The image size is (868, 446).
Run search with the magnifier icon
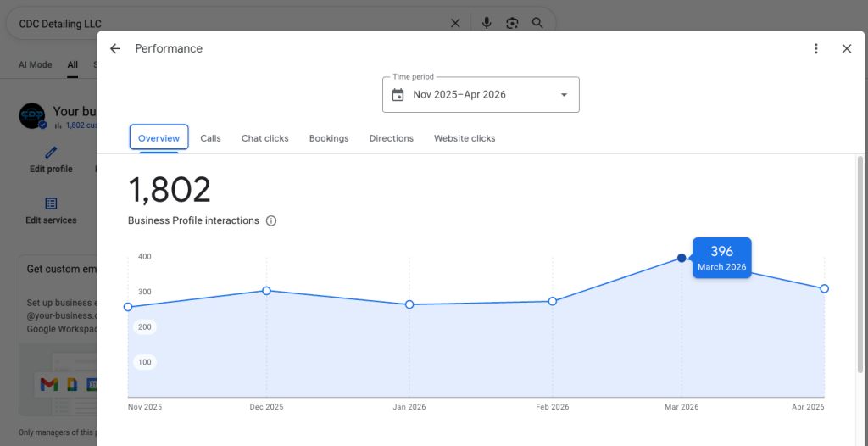537,23
